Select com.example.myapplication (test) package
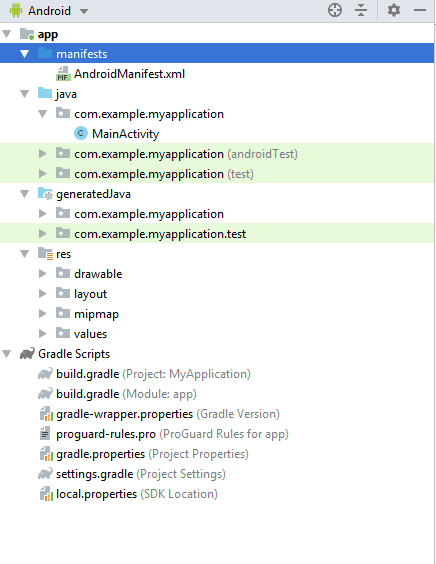 coord(164,174)
